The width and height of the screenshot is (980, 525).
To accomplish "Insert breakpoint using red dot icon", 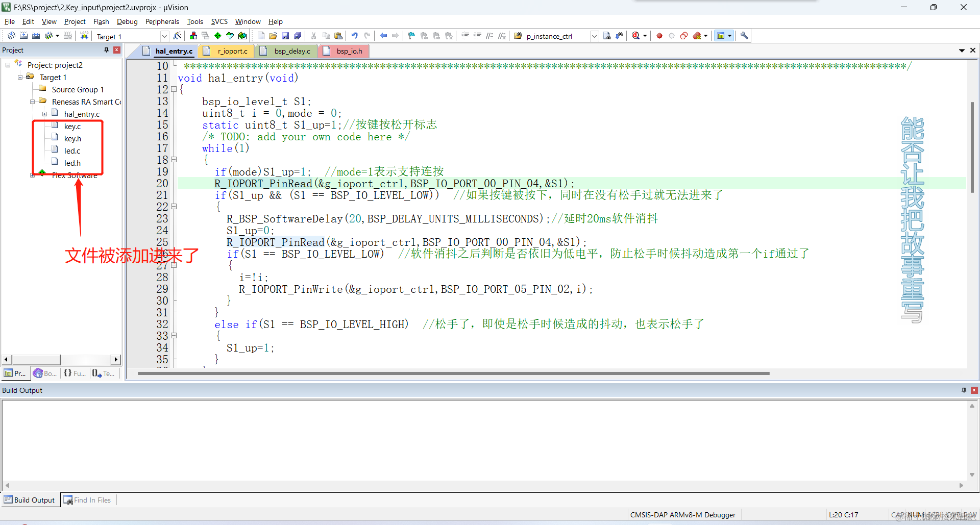I will pos(659,36).
